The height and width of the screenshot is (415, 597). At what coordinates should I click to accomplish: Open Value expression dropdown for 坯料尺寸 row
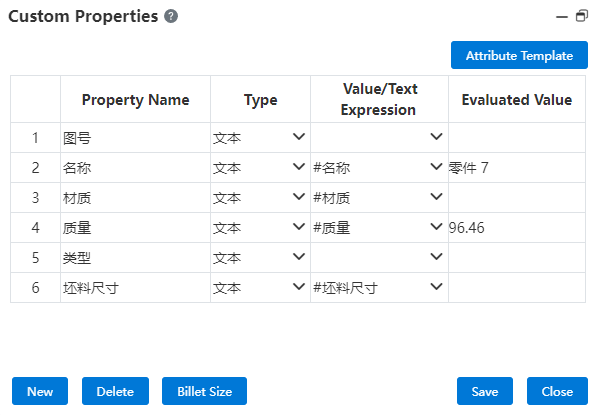pyautogui.click(x=436, y=286)
